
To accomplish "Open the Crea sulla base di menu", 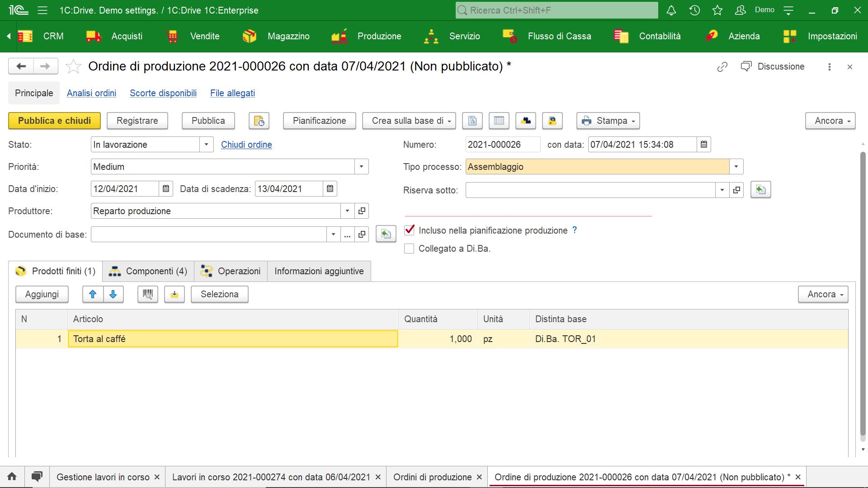I will [409, 121].
